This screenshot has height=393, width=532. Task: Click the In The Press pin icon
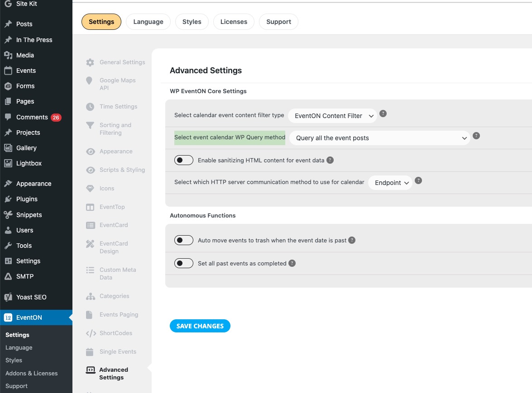click(8, 40)
